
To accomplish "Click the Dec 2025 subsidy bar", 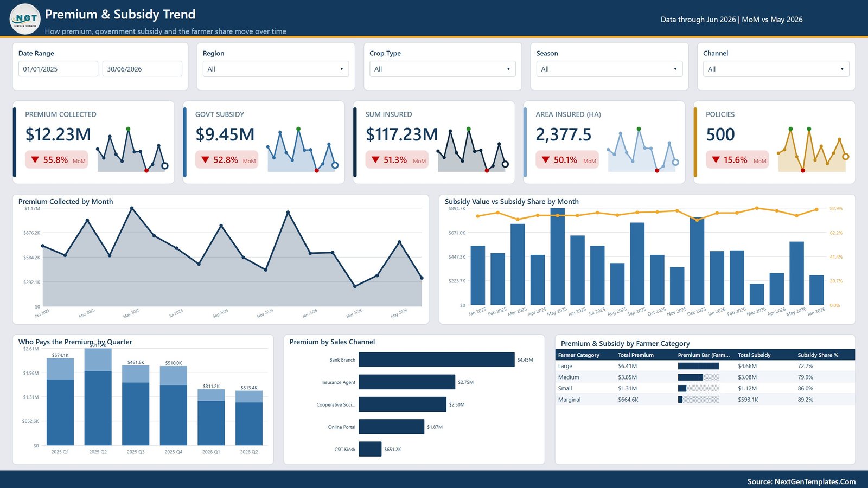I will pyautogui.click(x=697, y=261).
